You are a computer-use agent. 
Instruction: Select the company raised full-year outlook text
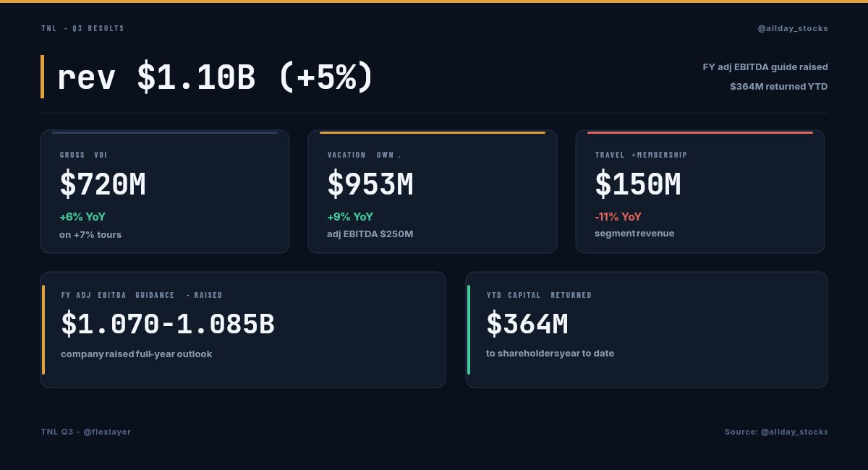click(136, 354)
